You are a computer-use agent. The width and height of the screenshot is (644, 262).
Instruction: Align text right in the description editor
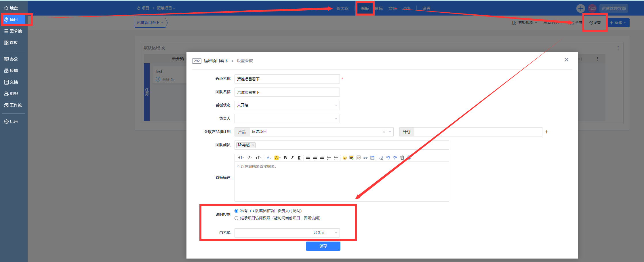[322, 158]
